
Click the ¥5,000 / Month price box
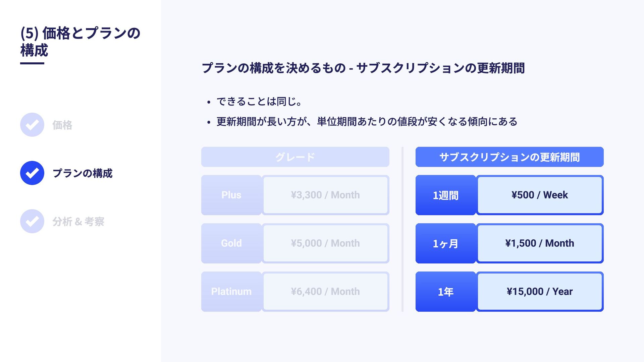pos(325,243)
